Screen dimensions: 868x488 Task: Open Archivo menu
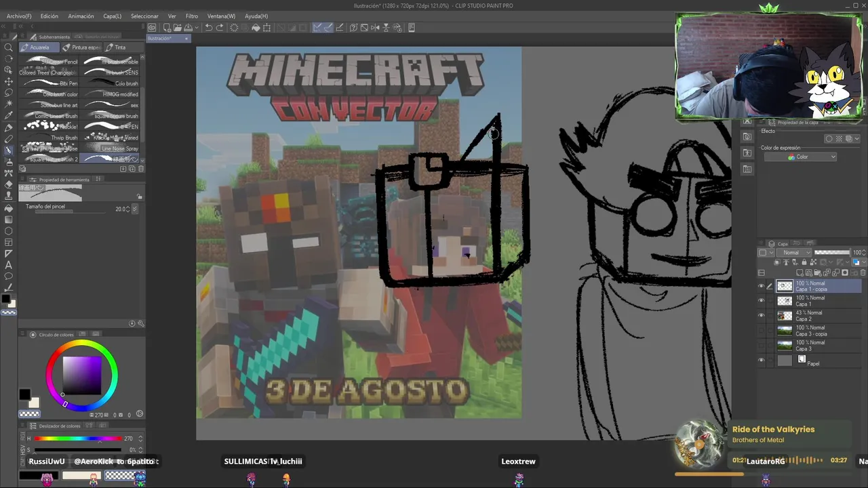[x=19, y=16]
